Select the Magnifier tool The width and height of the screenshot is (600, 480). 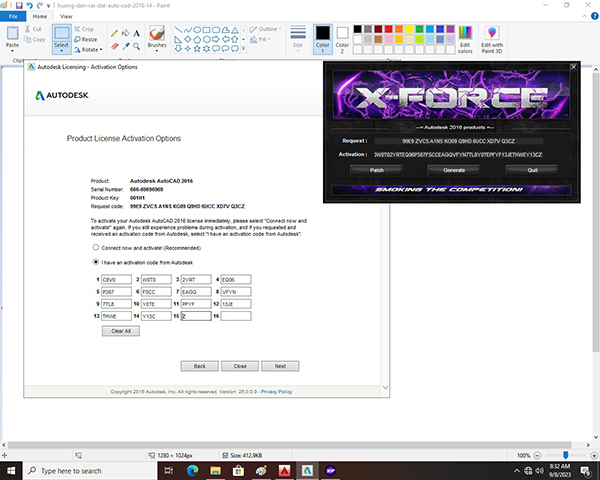[x=136, y=46]
